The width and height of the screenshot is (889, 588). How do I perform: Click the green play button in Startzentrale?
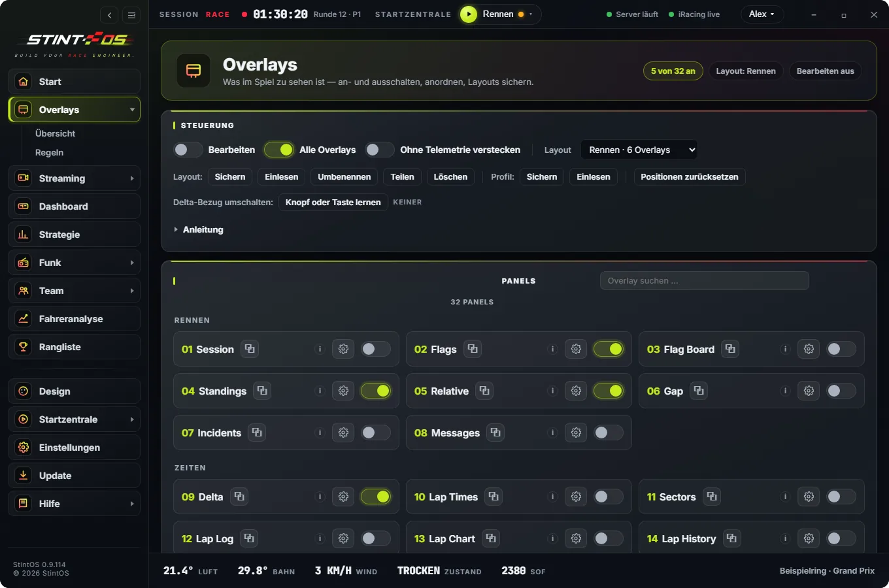(x=469, y=14)
